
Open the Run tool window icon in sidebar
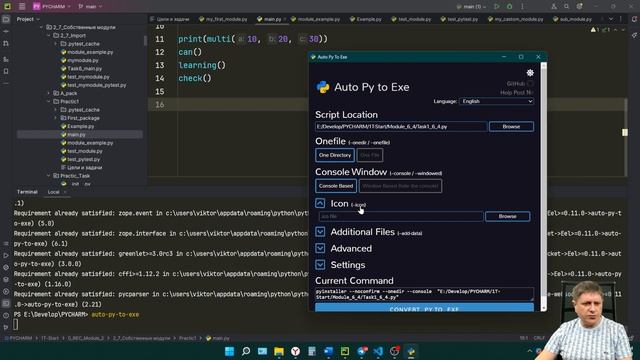[x=6, y=256]
